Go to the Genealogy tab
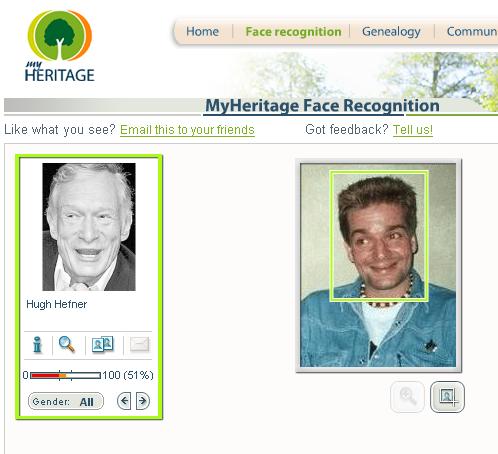The height and width of the screenshot is (454, 498). (x=391, y=32)
